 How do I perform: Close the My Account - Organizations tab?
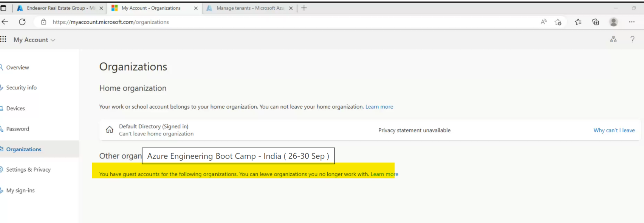tap(196, 8)
